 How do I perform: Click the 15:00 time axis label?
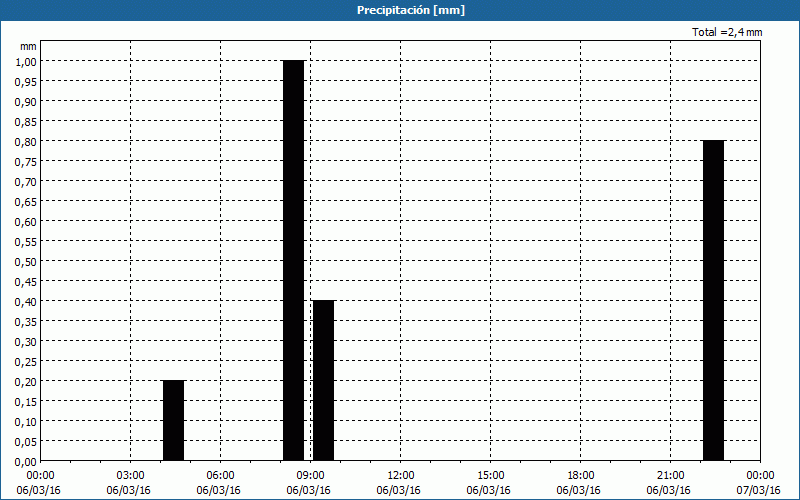(x=490, y=476)
